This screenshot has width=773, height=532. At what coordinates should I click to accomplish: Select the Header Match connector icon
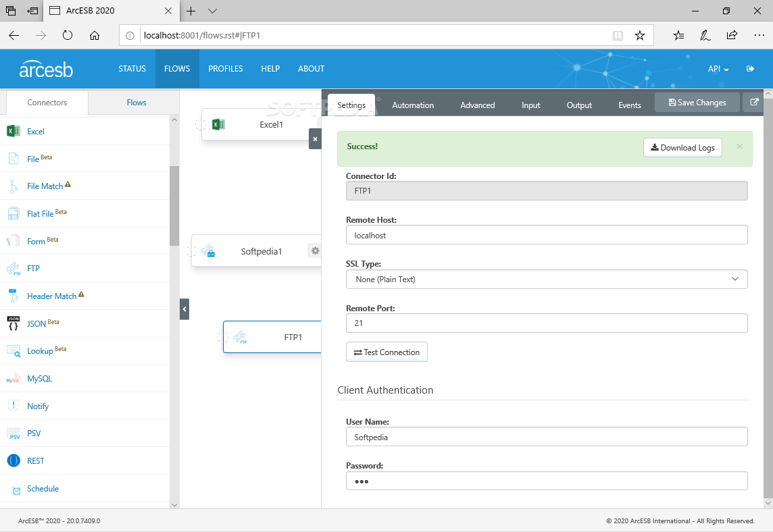click(14, 296)
